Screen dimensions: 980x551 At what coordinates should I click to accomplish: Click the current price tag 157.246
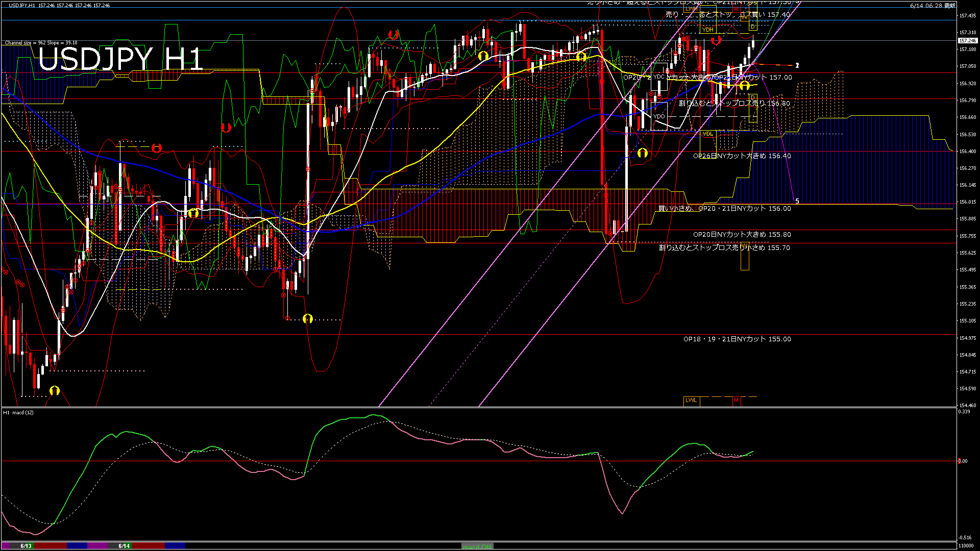pos(967,41)
